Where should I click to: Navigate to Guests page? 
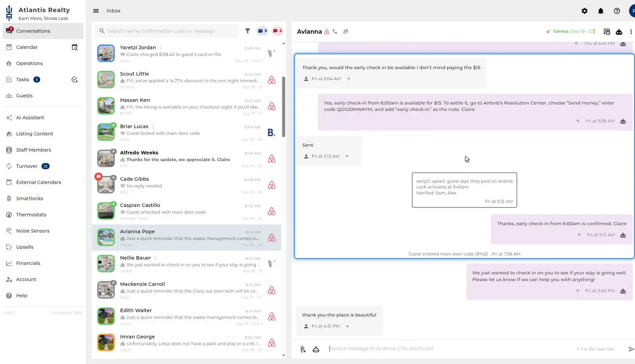43,96
